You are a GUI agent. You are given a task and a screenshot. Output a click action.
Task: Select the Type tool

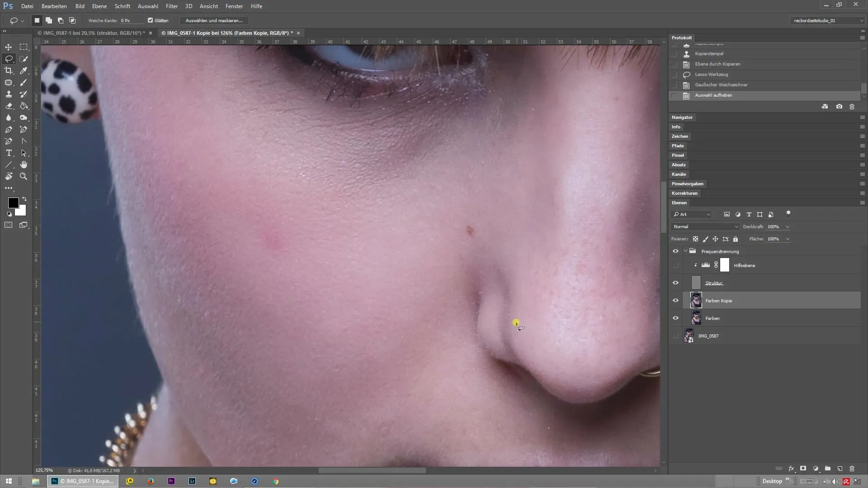pos(9,153)
